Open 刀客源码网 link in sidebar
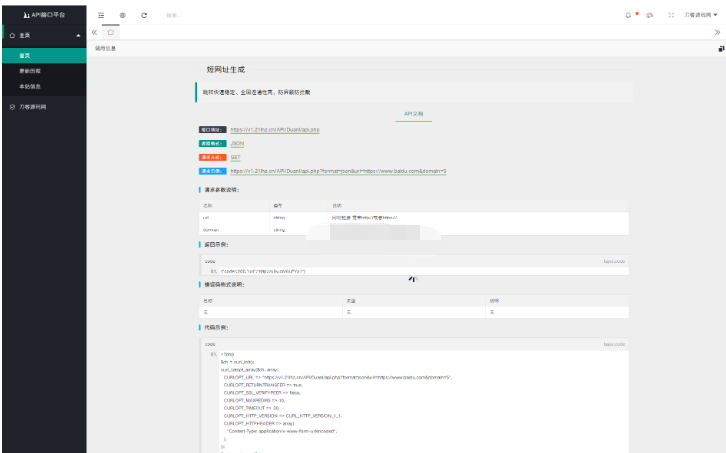The image size is (726, 453). (34, 106)
